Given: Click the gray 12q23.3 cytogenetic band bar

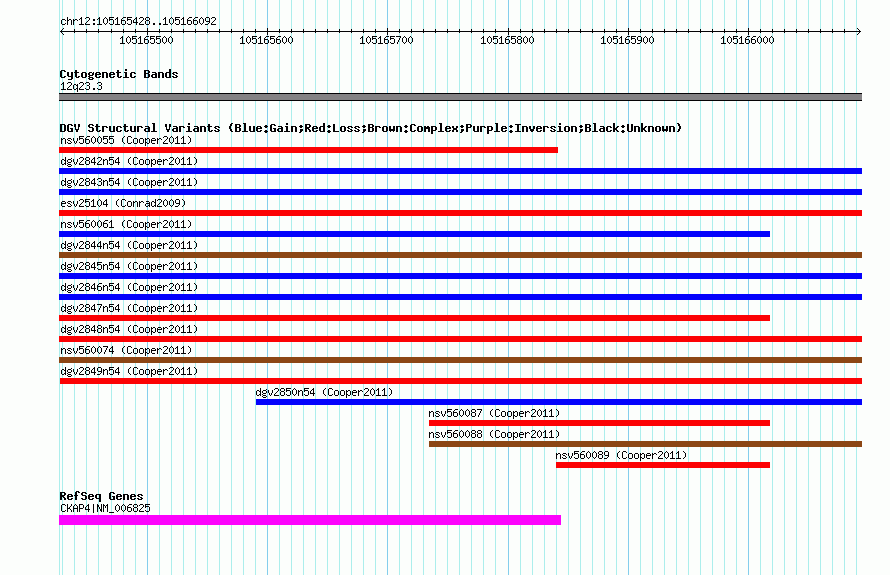Looking at the screenshot, I should click(460, 97).
